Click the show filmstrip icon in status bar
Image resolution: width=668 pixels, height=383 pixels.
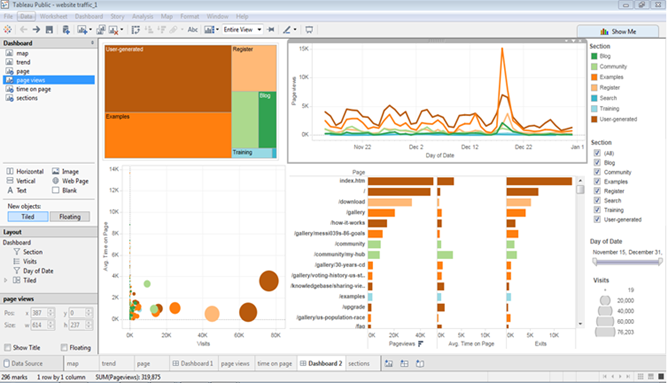(x=651, y=377)
